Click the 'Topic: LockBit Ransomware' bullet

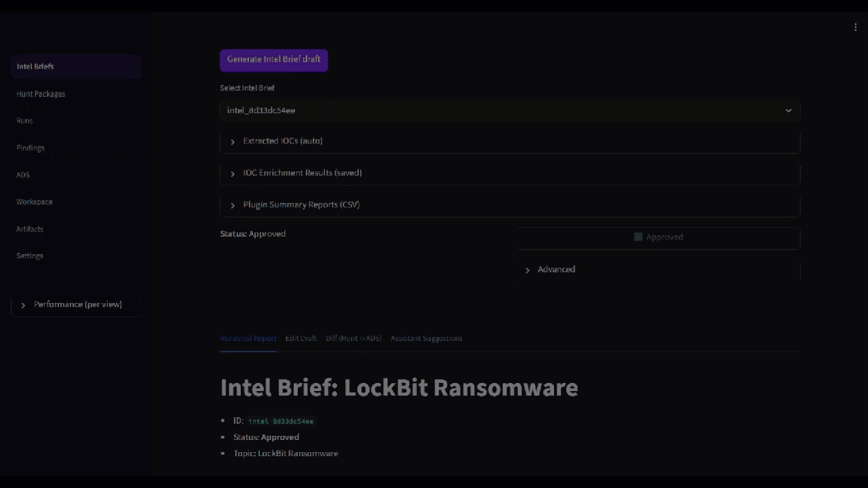tap(285, 453)
